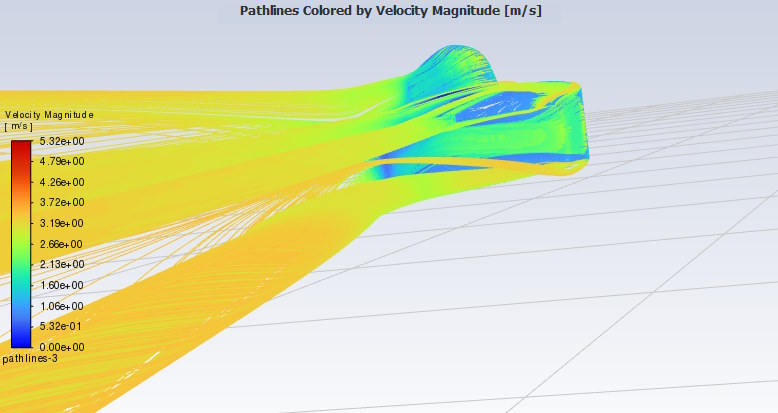Click the 1.06e+00 legend label
The image size is (778, 413).
[60, 305]
